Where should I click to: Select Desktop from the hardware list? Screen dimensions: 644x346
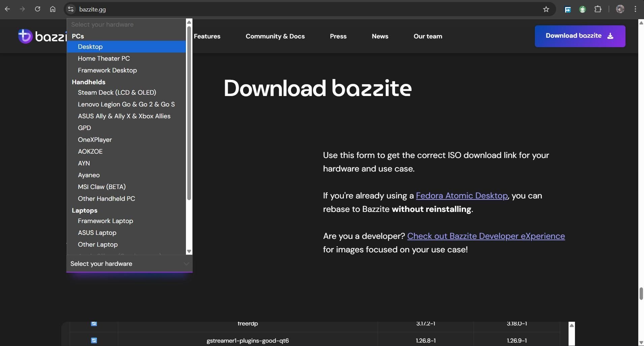(90, 47)
